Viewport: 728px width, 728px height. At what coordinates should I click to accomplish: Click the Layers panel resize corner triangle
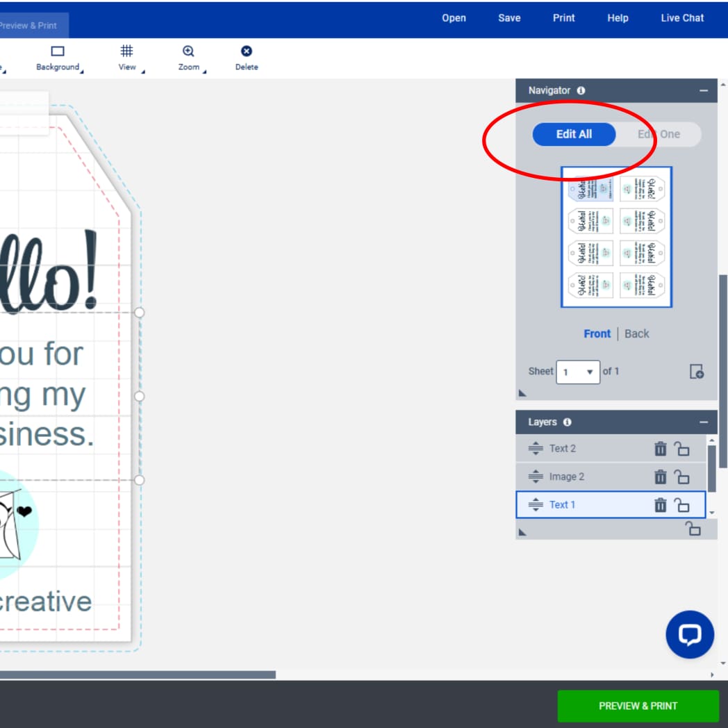click(522, 532)
